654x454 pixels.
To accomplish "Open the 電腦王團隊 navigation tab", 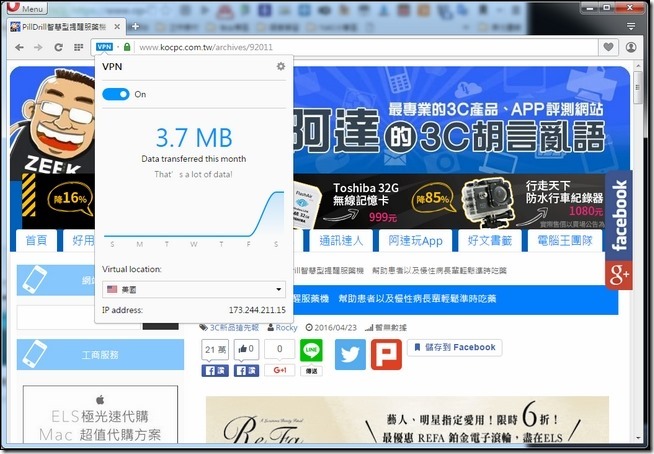I will (565, 240).
